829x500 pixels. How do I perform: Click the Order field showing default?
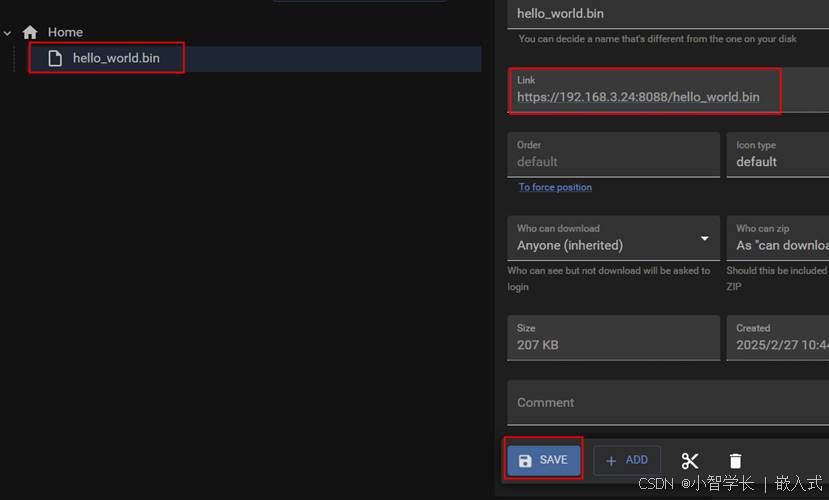click(x=613, y=154)
